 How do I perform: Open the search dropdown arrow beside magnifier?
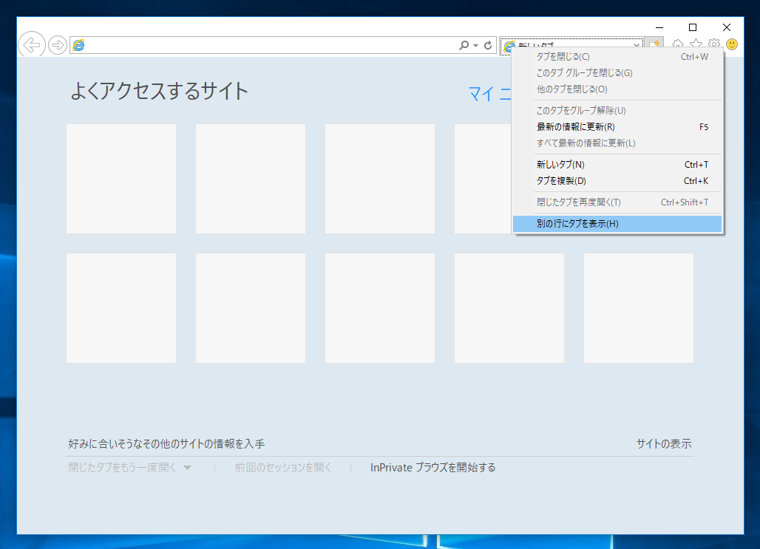click(x=476, y=46)
